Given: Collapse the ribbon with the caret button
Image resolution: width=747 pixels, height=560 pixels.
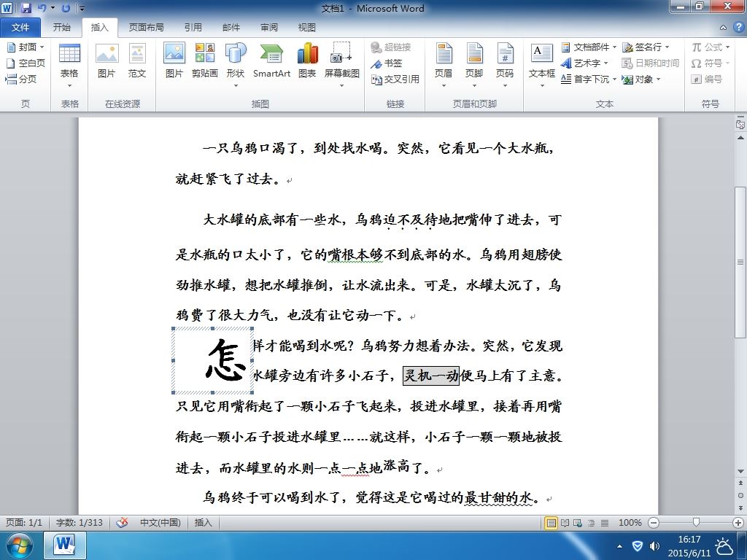Looking at the screenshot, I should 723,28.
